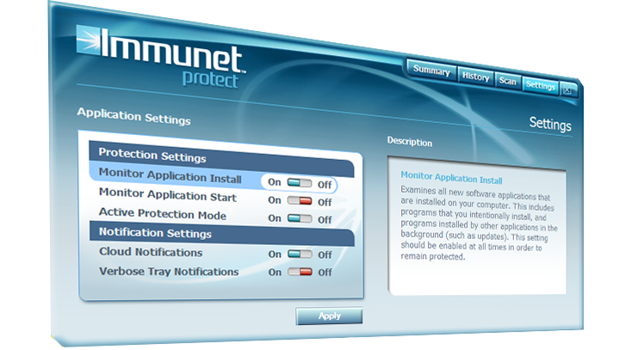Click the Description heading
644x350 pixels.
(410, 142)
